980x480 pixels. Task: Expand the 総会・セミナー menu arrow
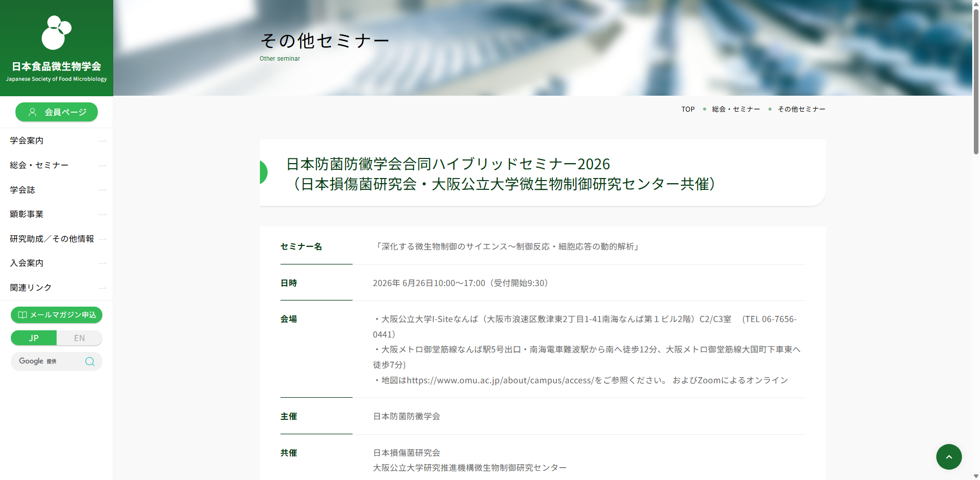pyautogui.click(x=102, y=165)
